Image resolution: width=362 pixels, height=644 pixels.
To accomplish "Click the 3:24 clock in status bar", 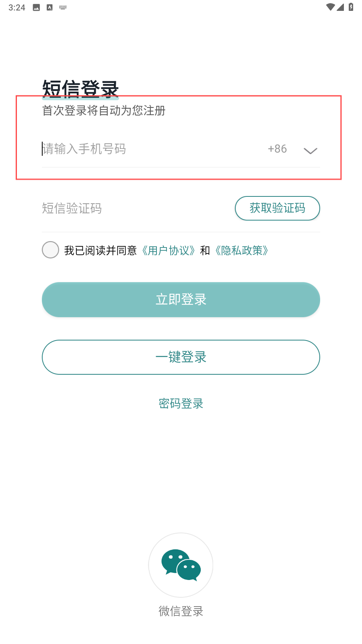I will coord(17,7).
